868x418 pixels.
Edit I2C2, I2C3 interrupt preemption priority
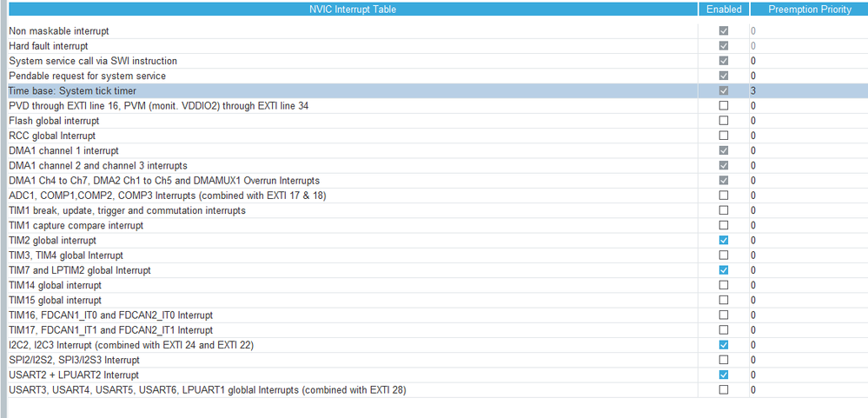point(809,345)
